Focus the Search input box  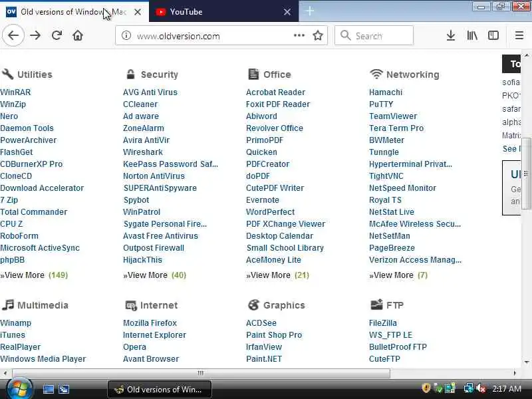(374, 35)
